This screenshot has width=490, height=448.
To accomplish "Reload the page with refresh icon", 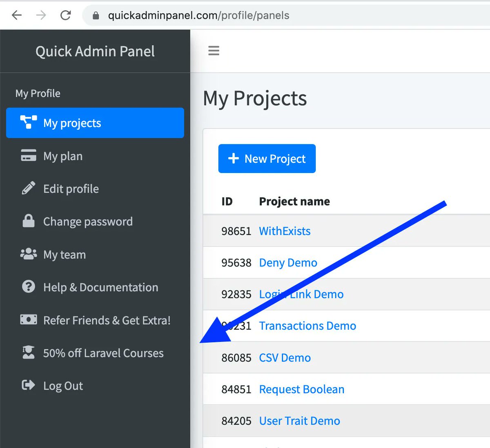I will pyautogui.click(x=66, y=16).
